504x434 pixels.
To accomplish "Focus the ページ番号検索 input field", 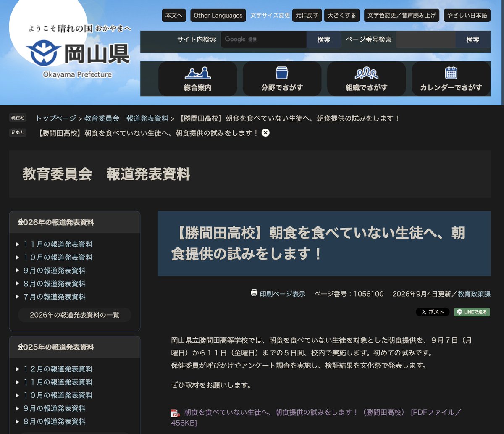I will (425, 39).
